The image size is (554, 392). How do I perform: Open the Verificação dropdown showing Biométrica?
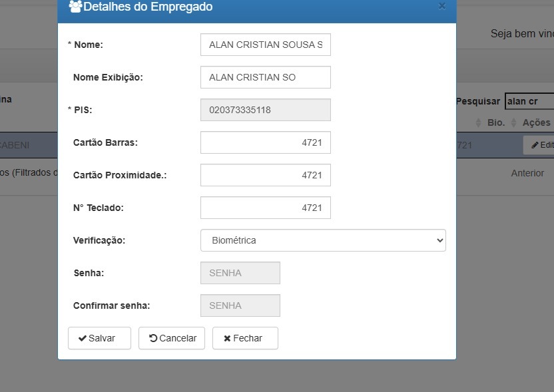click(x=322, y=240)
